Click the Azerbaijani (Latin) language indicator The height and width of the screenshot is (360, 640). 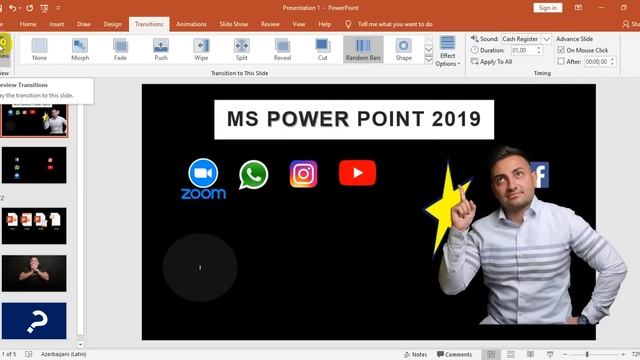63,354
